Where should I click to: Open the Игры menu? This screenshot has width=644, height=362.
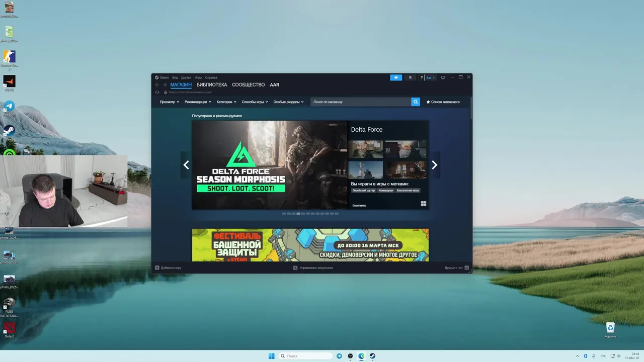coord(198,77)
